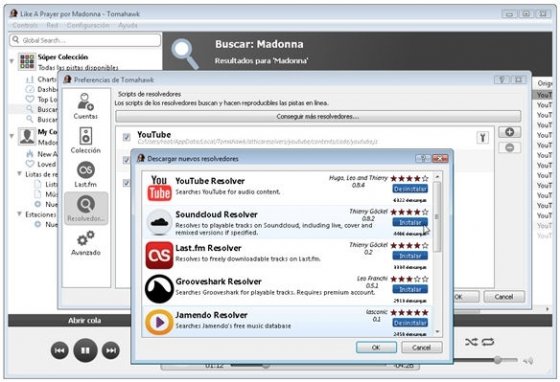Toggle repeat mode
The image size is (560, 382).
pyautogui.click(x=488, y=342)
